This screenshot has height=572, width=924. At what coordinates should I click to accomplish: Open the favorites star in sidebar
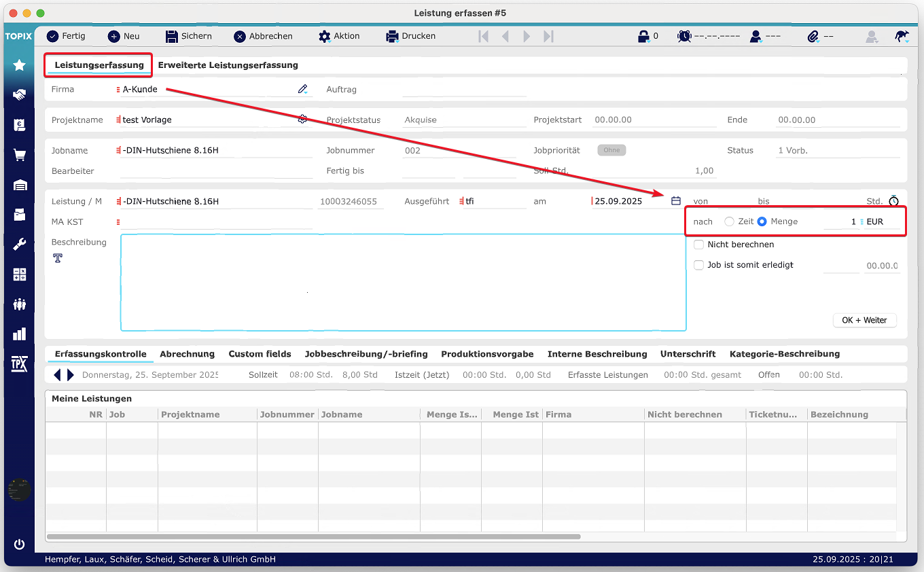[x=19, y=65]
